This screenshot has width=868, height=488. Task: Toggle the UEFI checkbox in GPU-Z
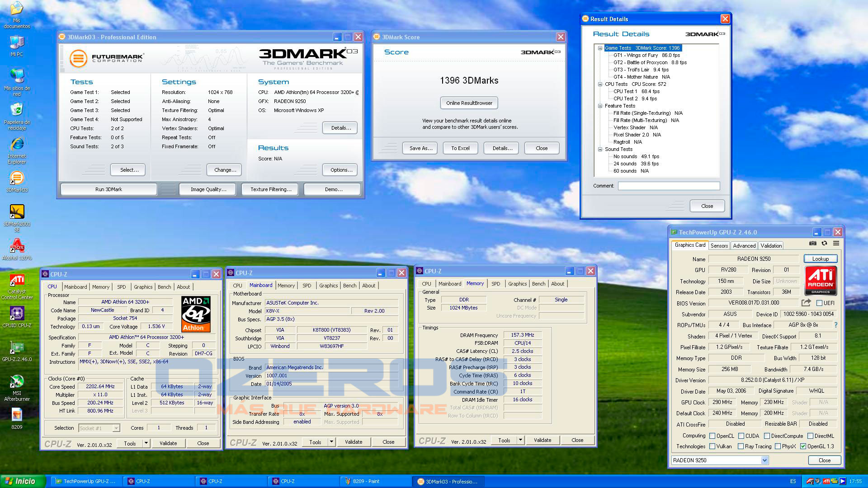coord(819,303)
